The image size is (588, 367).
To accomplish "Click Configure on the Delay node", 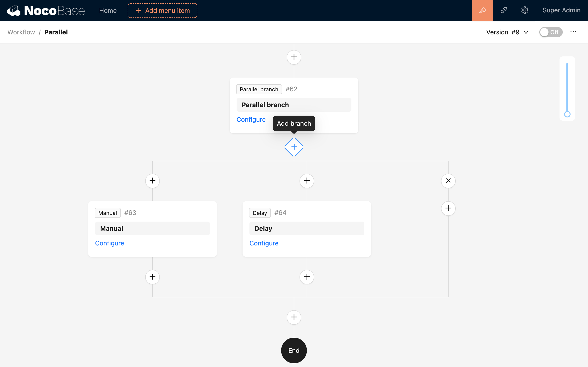I will [264, 243].
